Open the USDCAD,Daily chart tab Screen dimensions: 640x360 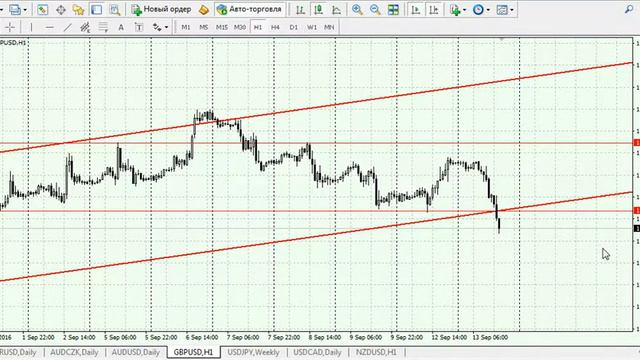click(317, 352)
